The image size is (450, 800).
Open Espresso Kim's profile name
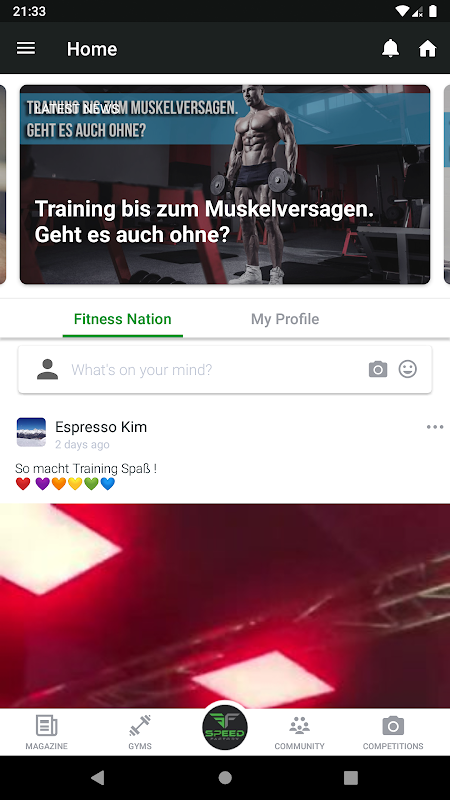101,427
